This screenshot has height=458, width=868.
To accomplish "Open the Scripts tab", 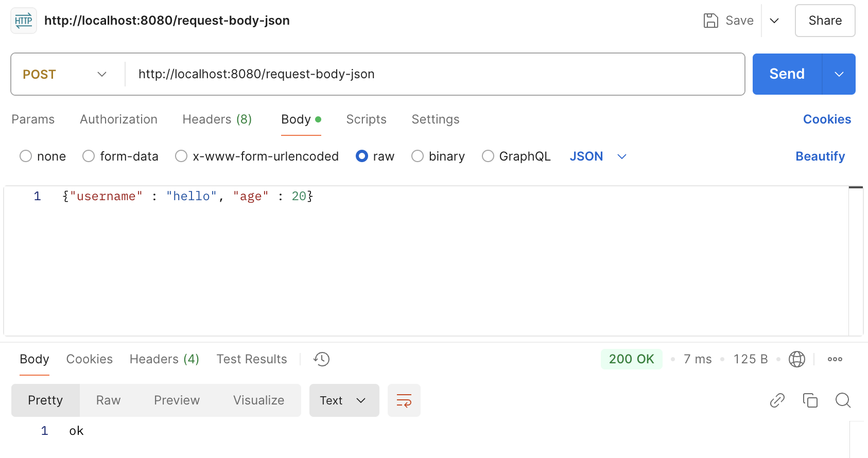I will [x=366, y=119].
